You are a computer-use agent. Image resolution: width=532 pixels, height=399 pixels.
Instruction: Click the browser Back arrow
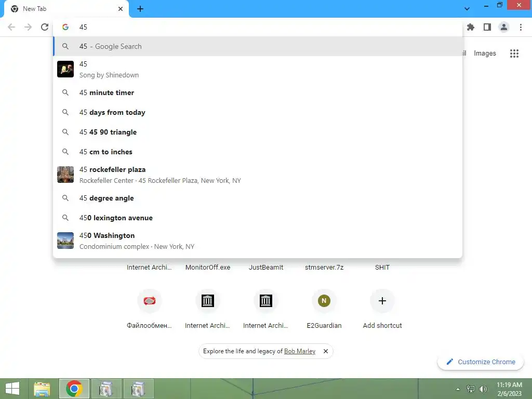tap(11, 27)
